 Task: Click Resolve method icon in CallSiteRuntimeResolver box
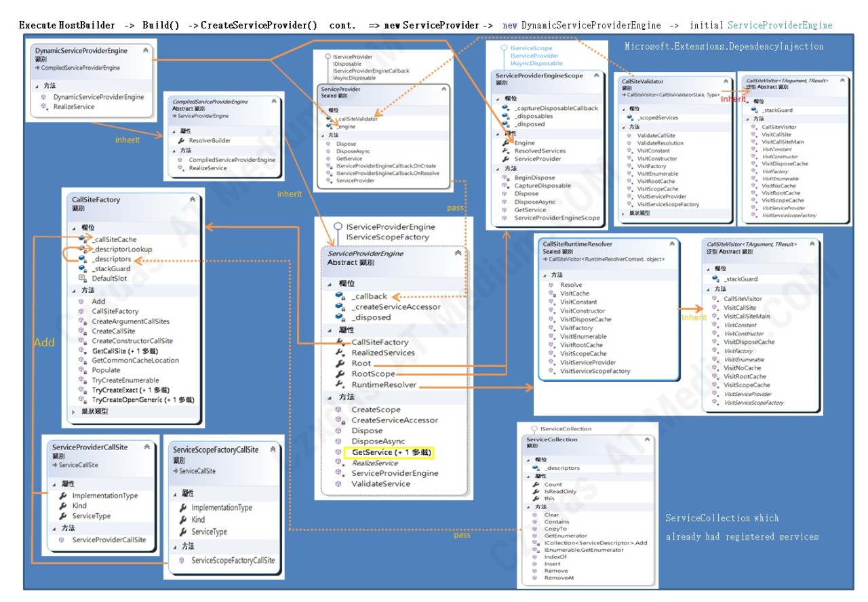pyautogui.click(x=551, y=285)
